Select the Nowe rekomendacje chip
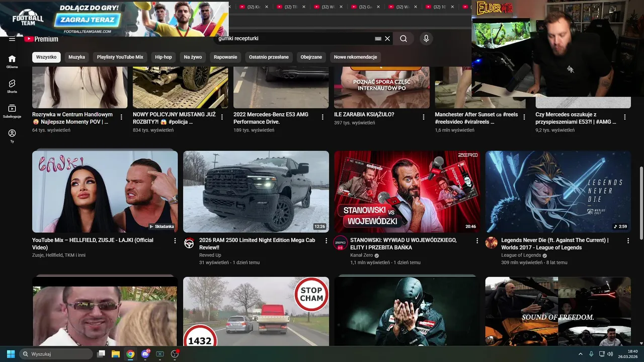644x362 pixels. [x=355, y=57]
